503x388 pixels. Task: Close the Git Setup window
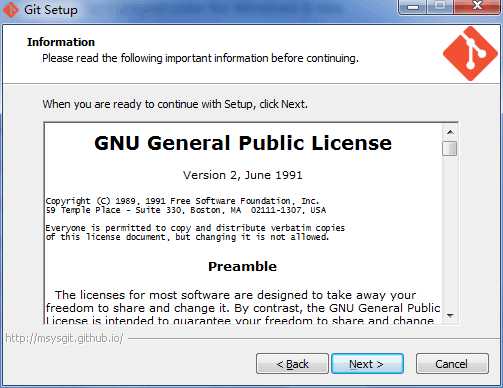click(x=477, y=6)
